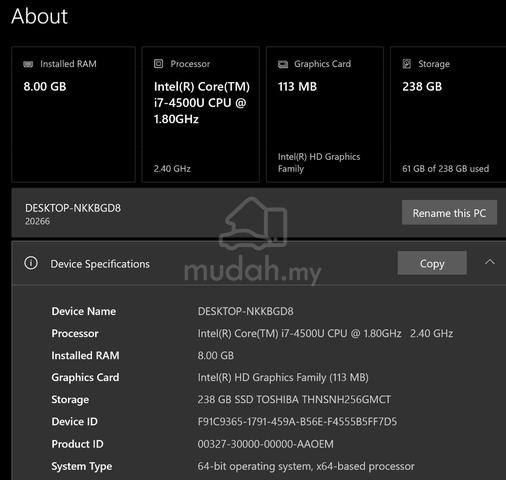Click the Graphics Card icon
This screenshot has height=480, width=506.
coord(283,64)
